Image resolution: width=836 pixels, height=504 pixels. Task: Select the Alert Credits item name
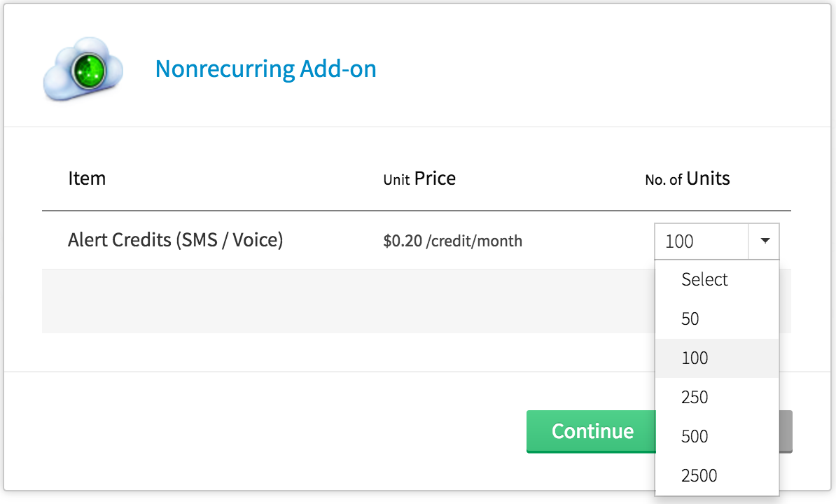(x=119, y=240)
